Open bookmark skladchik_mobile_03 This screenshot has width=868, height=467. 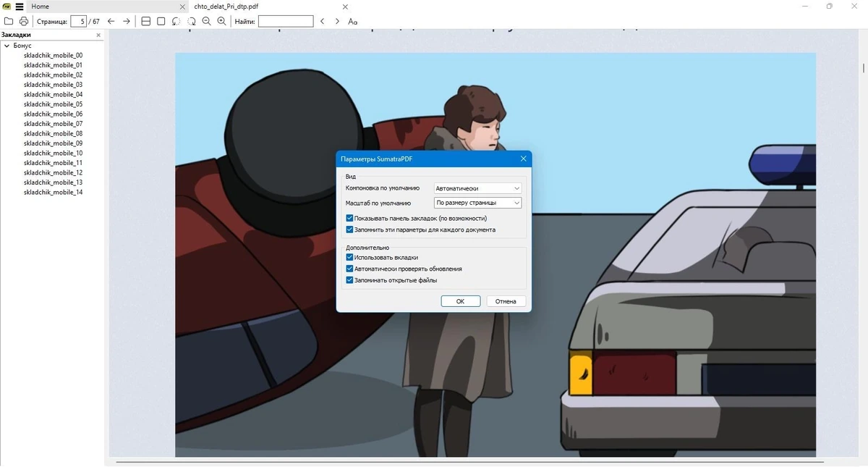(53, 85)
